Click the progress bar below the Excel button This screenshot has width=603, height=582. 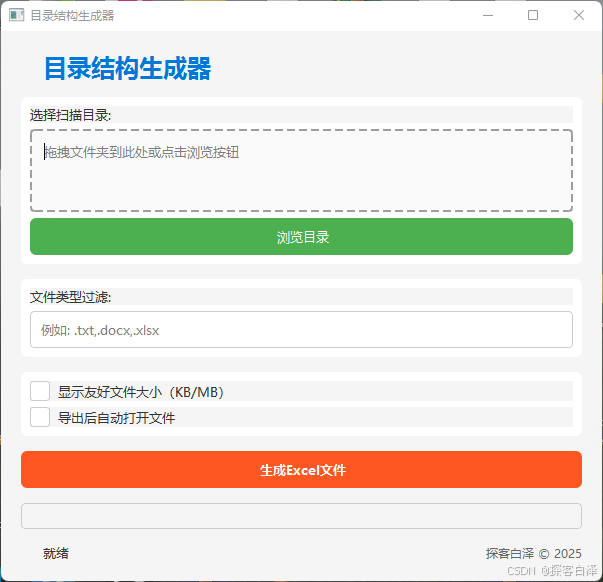coord(301,516)
